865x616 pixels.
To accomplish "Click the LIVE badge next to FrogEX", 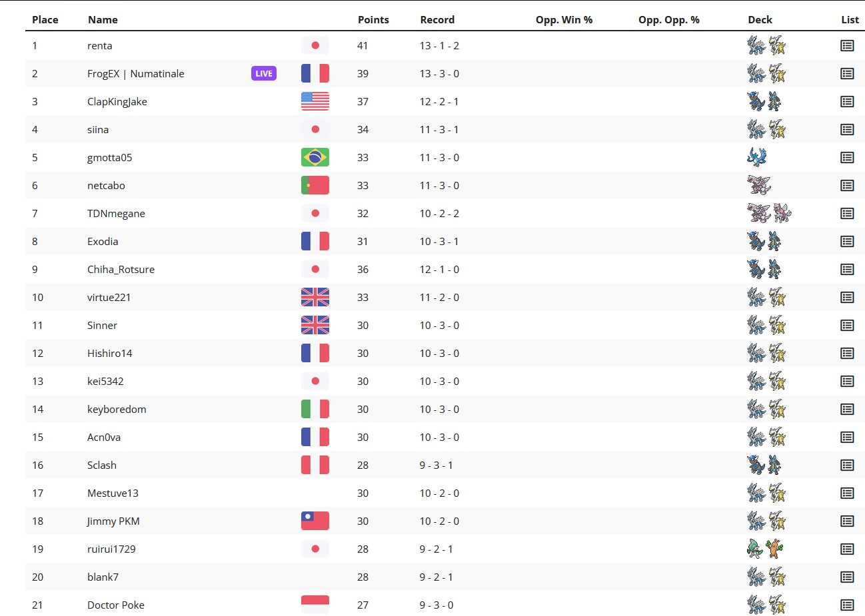I will 264,73.
